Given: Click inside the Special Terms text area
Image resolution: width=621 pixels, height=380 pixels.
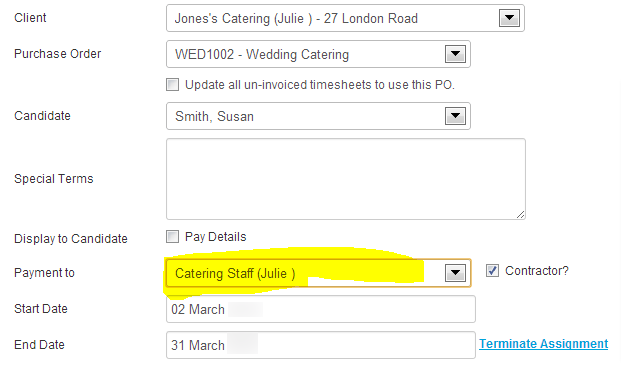Looking at the screenshot, I should [346, 179].
